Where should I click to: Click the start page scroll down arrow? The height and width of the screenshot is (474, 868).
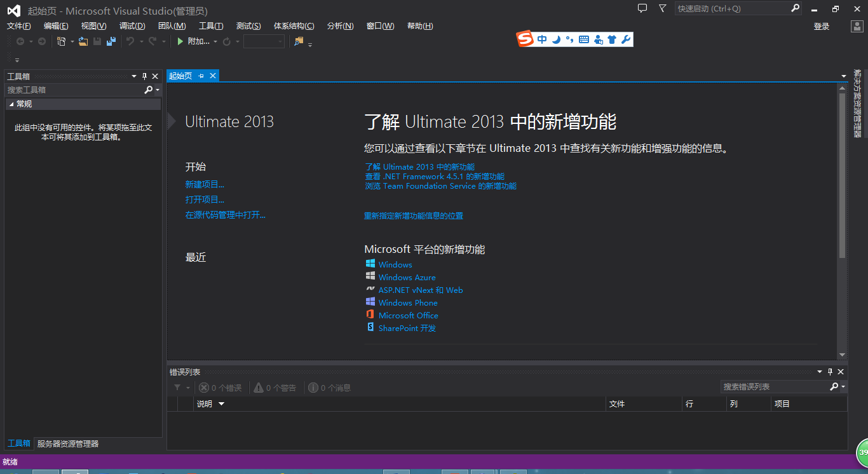(842, 355)
